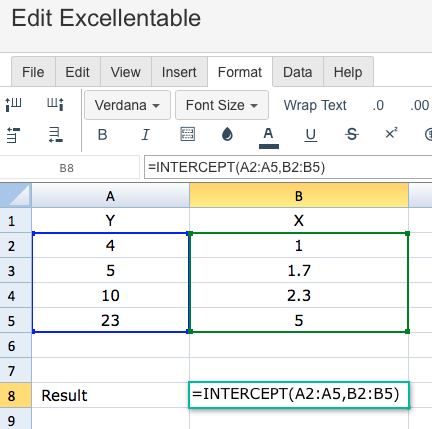Open the Verdana font dropdown
The width and height of the screenshot is (432, 429).
[x=127, y=105]
